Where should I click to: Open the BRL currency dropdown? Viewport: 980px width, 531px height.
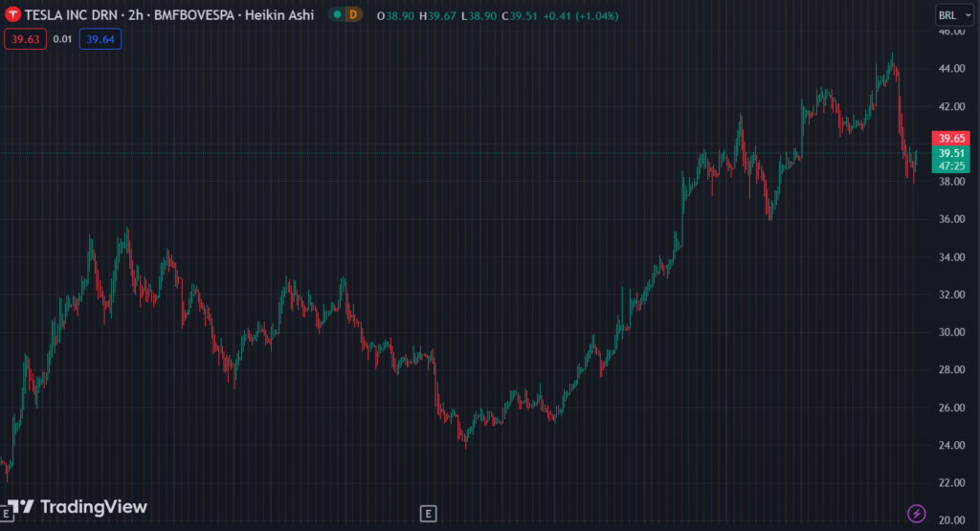(x=954, y=15)
